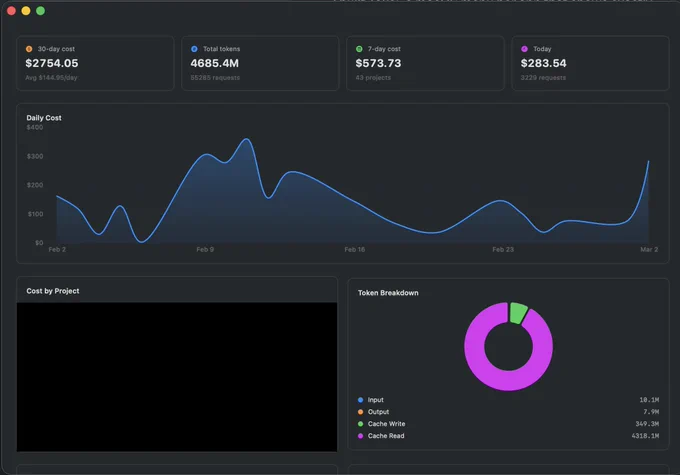The image size is (680, 475).
Task: Click the green Cache Write legend dot
Action: (360, 424)
